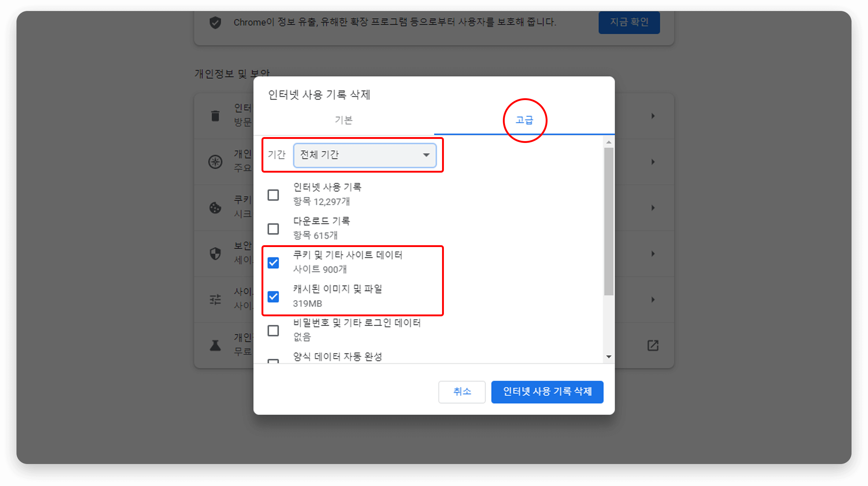The width and height of the screenshot is (868, 486).
Task: Expand the chevron on cookie row
Action: coord(653,208)
